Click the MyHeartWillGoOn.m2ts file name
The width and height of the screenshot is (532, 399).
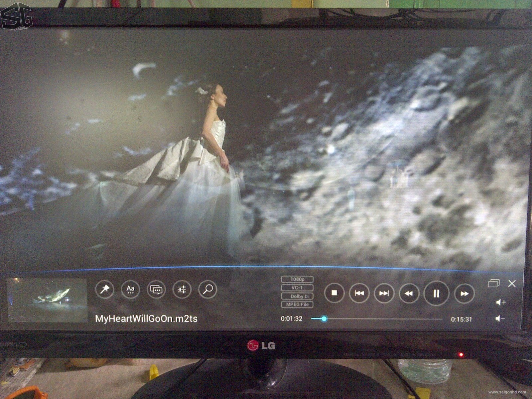click(x=146, y=319)
